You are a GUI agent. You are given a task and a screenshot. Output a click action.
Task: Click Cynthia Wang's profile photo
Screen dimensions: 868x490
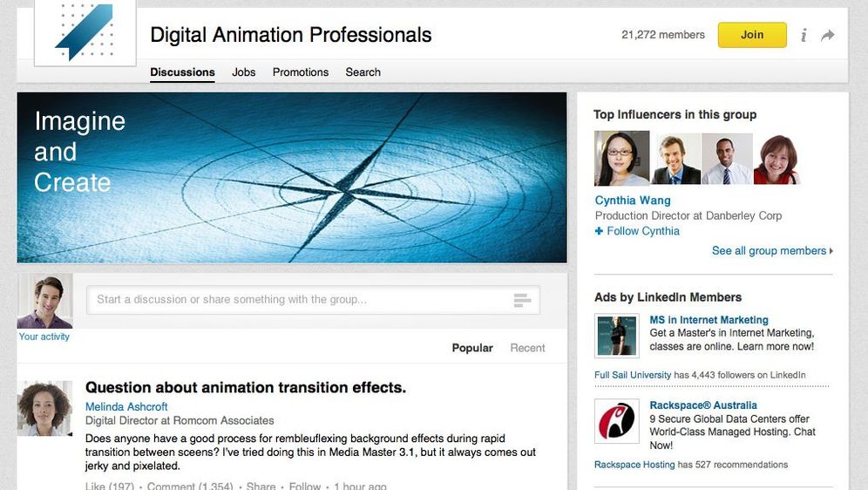tap(621, 158)
